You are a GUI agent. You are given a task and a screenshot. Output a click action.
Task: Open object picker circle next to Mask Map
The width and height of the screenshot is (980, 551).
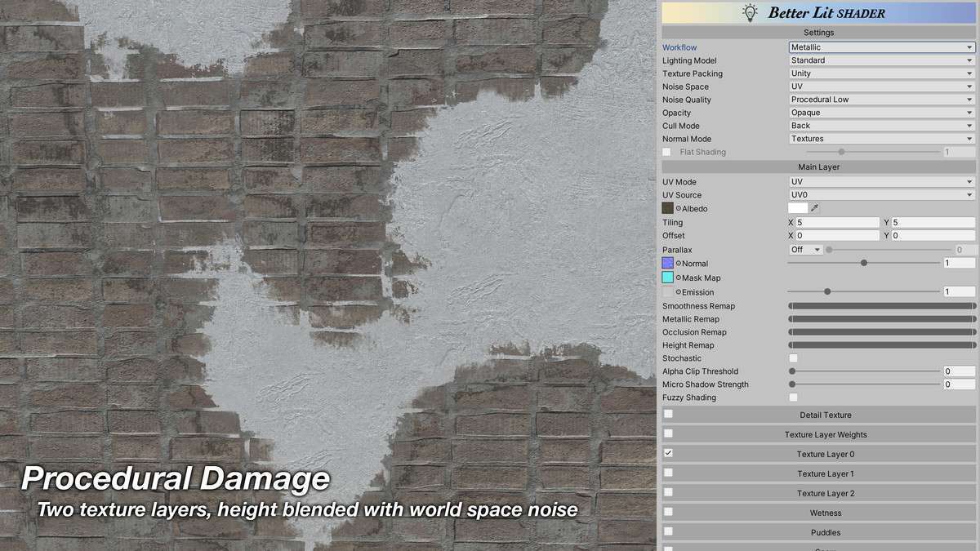[679, 278]
